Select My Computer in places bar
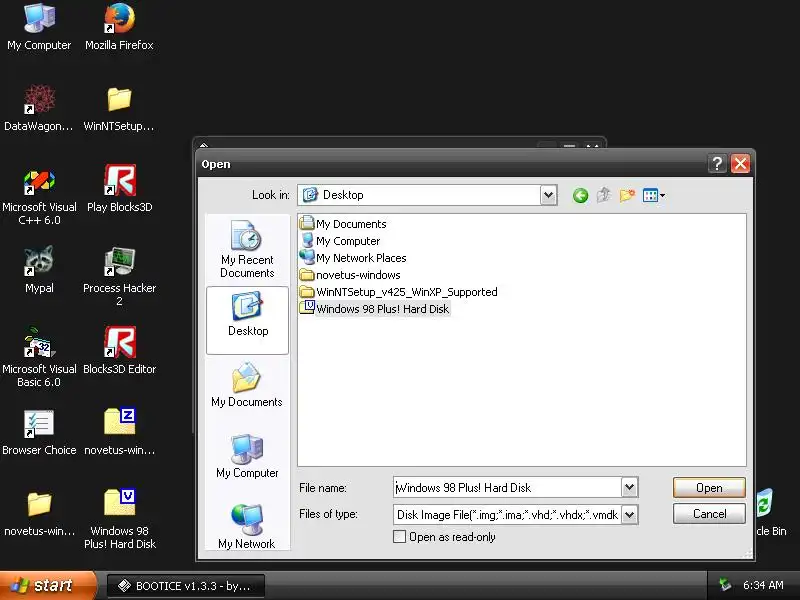800x600 pixels. [x=247, y=456]
